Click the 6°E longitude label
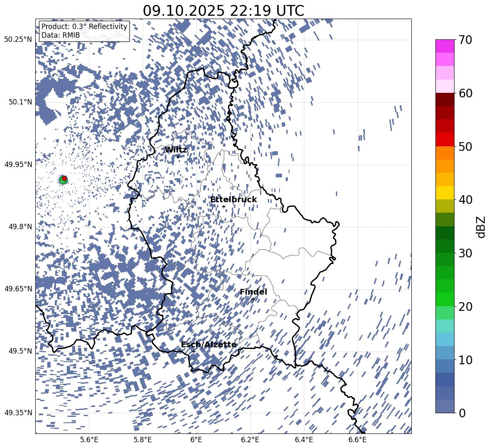This screenshot has width=491, height=448. click(196, 440)
